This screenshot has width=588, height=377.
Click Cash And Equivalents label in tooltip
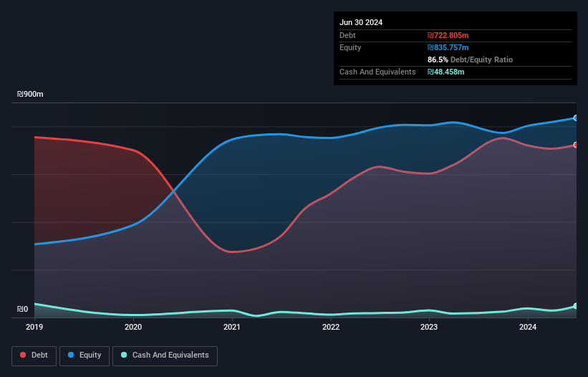point(377,72)
